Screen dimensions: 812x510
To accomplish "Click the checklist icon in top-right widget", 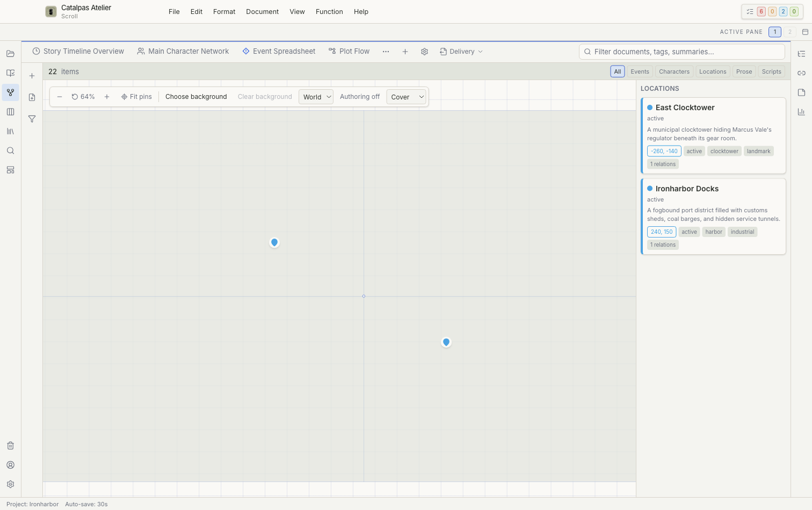I will pyautogui.click(x=750, y=11).
